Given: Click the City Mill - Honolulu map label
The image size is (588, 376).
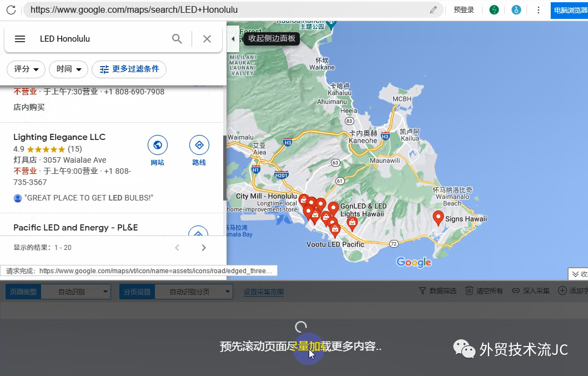Looking at the screenshot, I should (x=267, y=196).
